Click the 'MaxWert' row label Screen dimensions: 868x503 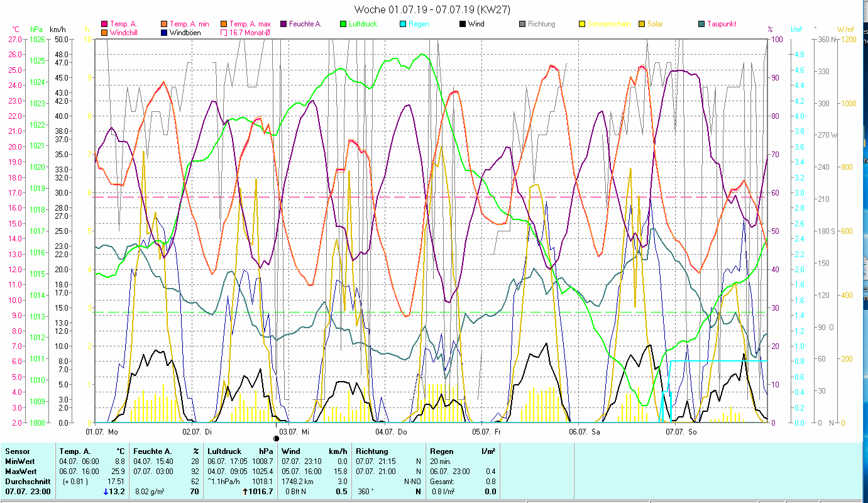21,472
